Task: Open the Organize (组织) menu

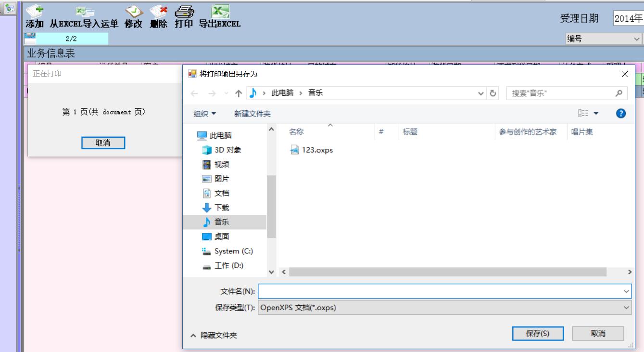Action: (205, 114)
